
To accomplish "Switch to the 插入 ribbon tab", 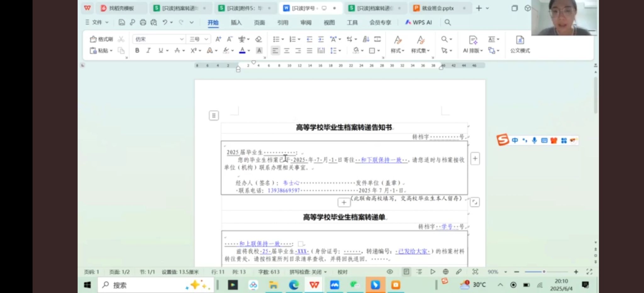I will coord(236,23).
